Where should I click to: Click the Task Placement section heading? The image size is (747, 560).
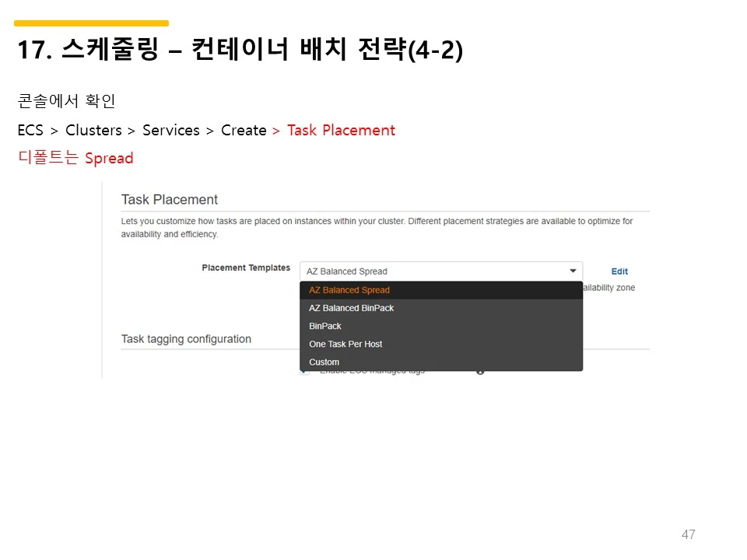pos(169,200)
